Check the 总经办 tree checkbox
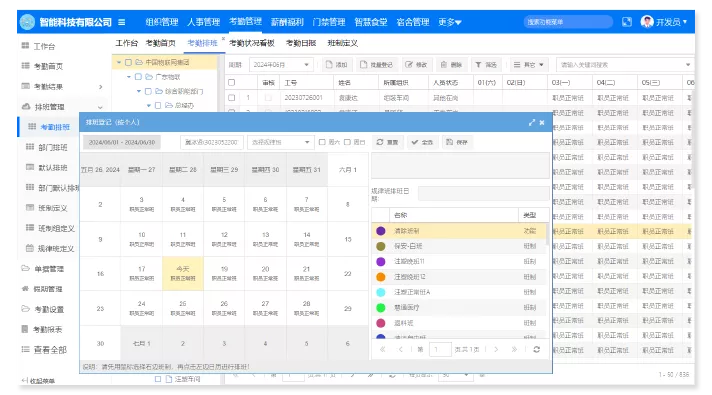 click(x=158, y=105)
